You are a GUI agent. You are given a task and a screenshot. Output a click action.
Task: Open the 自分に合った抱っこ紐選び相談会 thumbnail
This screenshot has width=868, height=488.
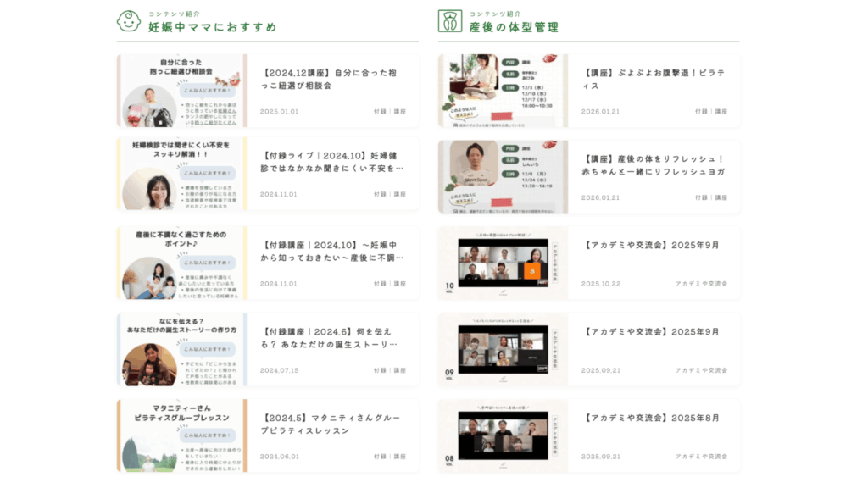pyautogui.click(x=181, y=91)
